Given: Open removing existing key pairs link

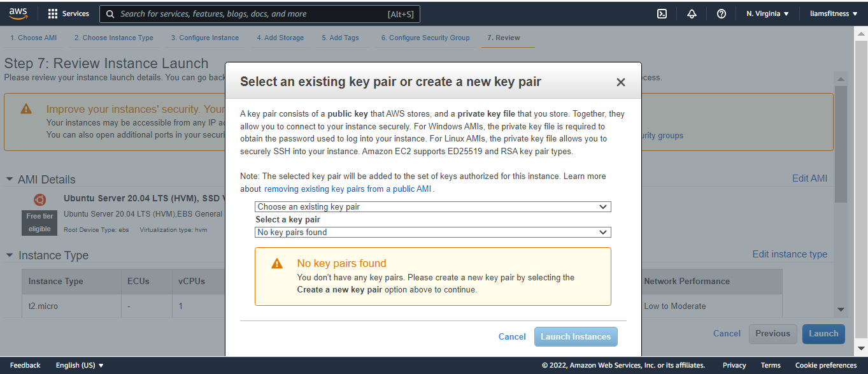Looking at the screenshot, I should coord(348,189).
